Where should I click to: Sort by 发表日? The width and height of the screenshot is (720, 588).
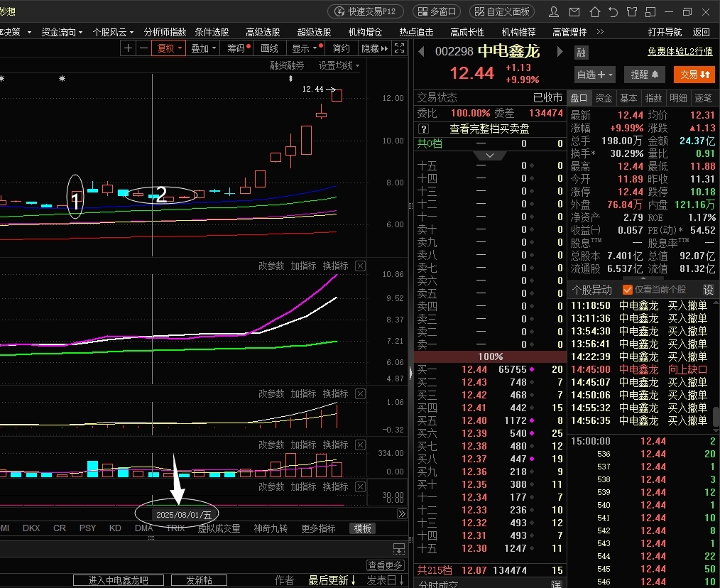385,580
